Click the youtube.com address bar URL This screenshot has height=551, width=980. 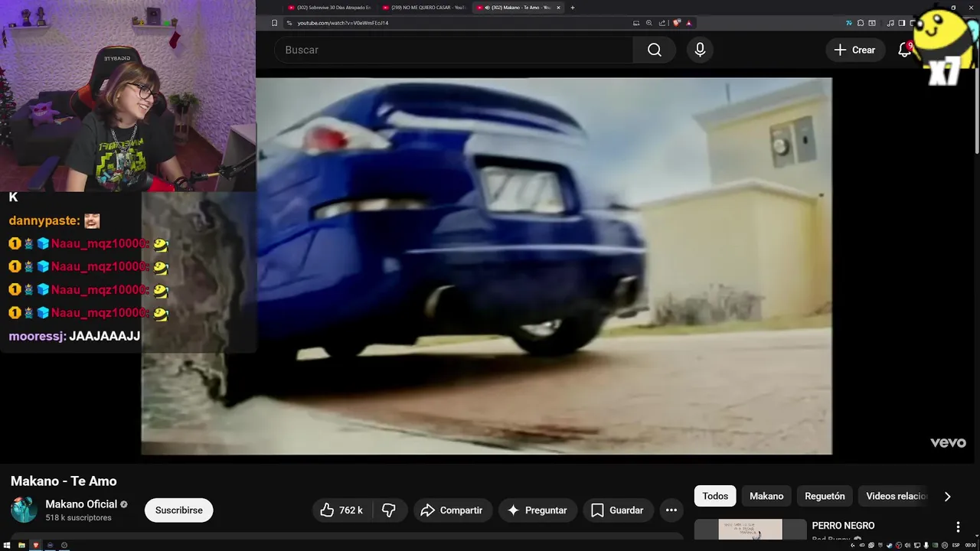click(343, 23)
